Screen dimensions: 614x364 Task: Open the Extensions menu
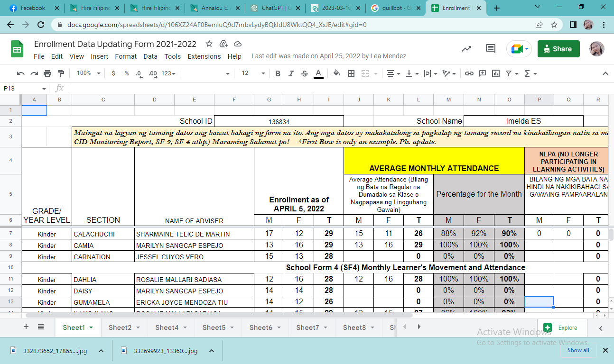(205, 56)
